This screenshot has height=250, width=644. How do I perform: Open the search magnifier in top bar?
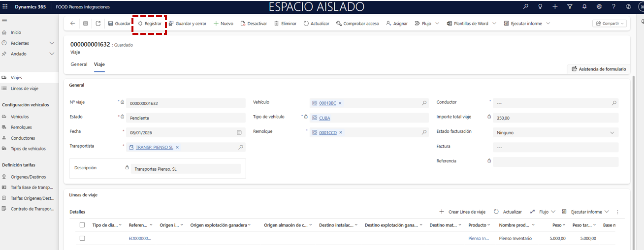[x=525, y=7]
